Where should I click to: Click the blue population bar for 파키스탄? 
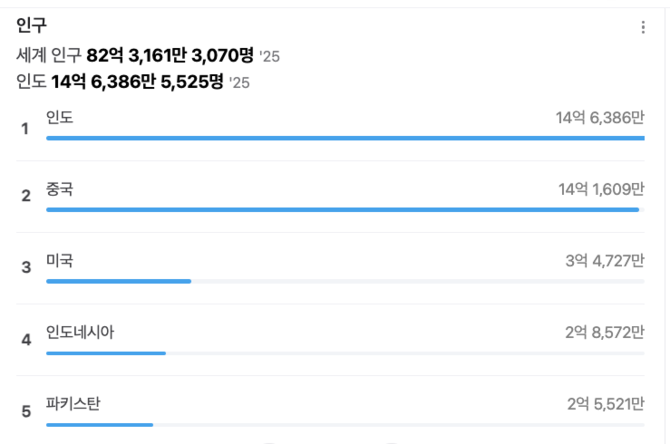coord(99,425)
